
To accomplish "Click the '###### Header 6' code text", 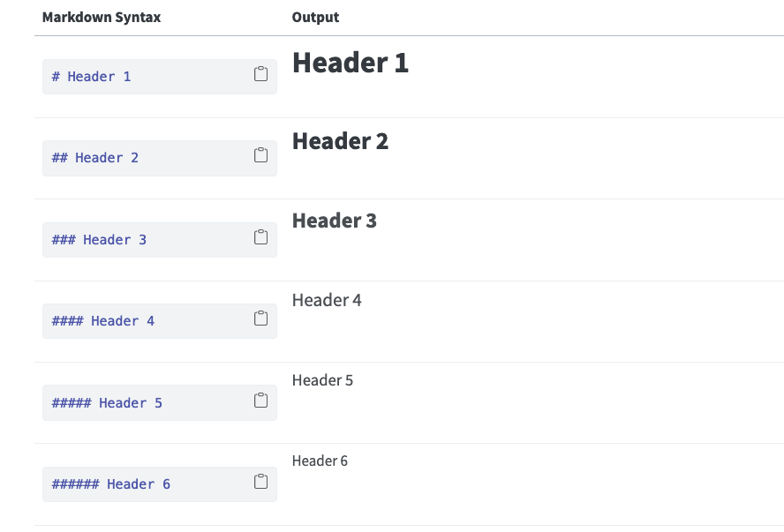I will pos(111,484).
